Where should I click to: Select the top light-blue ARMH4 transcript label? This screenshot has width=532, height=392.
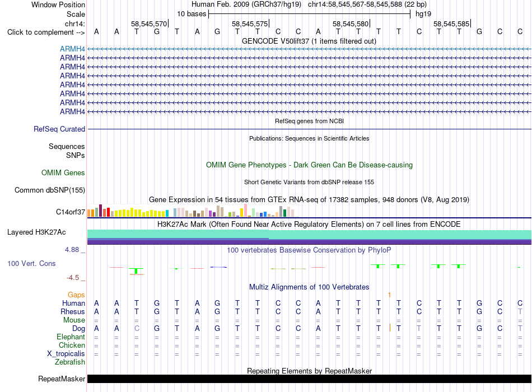coord(72,49)
